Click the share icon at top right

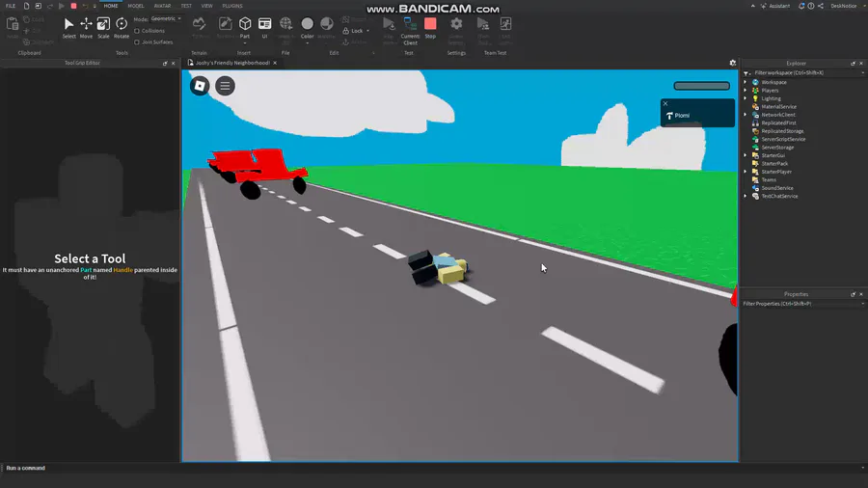[x=821, y=6]
